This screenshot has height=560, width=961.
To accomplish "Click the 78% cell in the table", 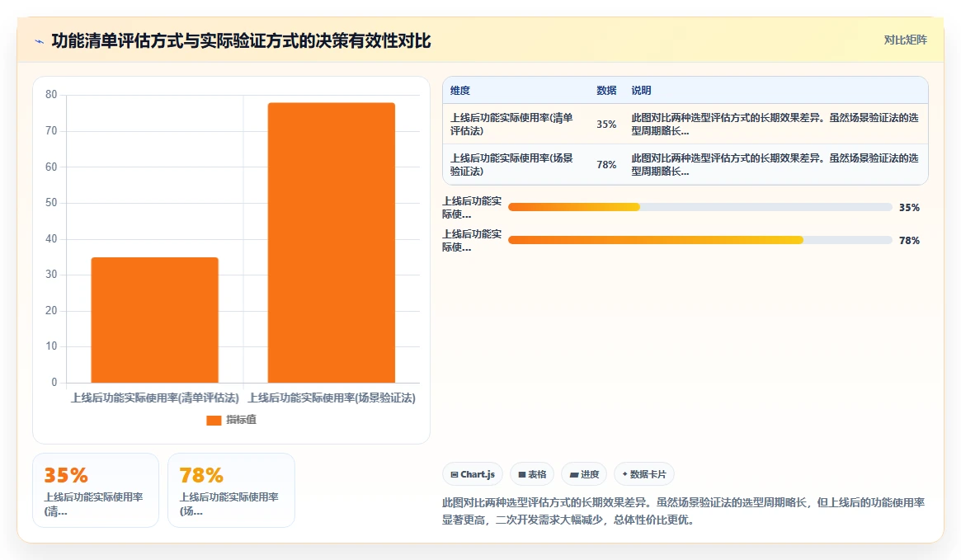I will (606, 164).
